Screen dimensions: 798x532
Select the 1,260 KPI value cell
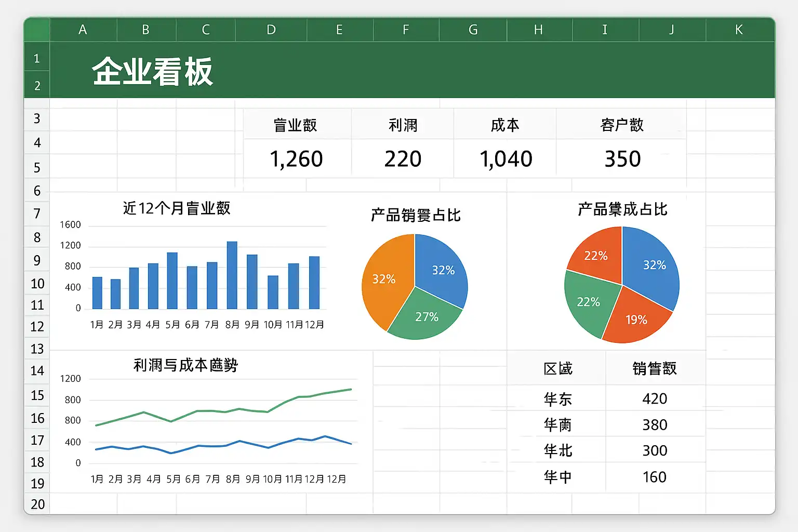[x=296, y=159]
